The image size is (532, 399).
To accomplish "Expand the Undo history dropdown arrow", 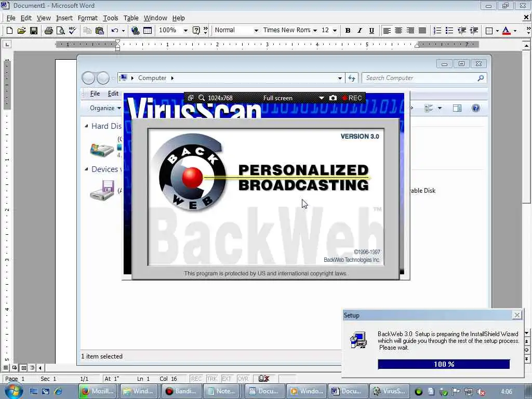I will 123,31.
